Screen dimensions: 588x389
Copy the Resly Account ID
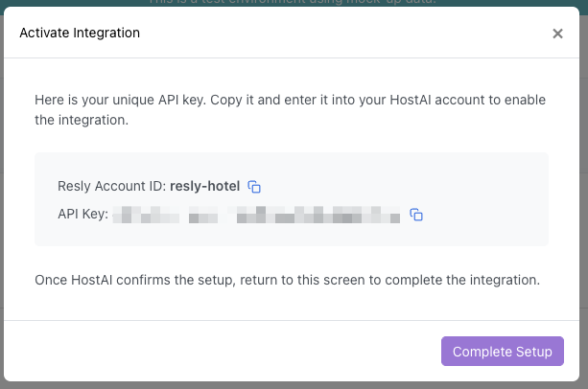[x=254, y=187]
